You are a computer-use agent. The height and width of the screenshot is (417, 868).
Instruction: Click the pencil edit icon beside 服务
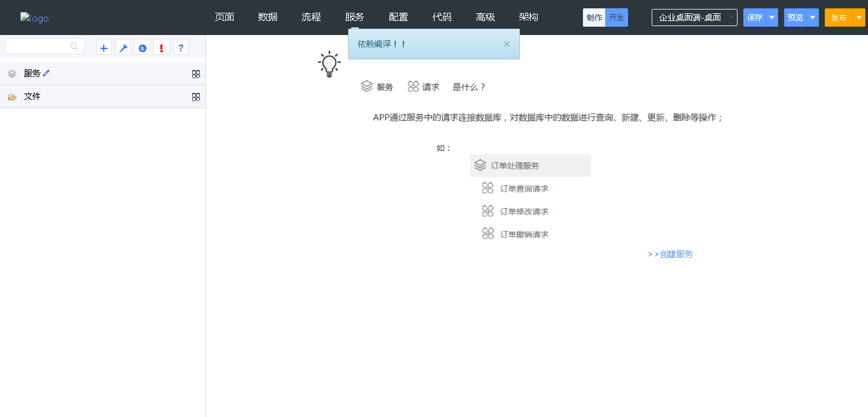click(x=46, y=73)
